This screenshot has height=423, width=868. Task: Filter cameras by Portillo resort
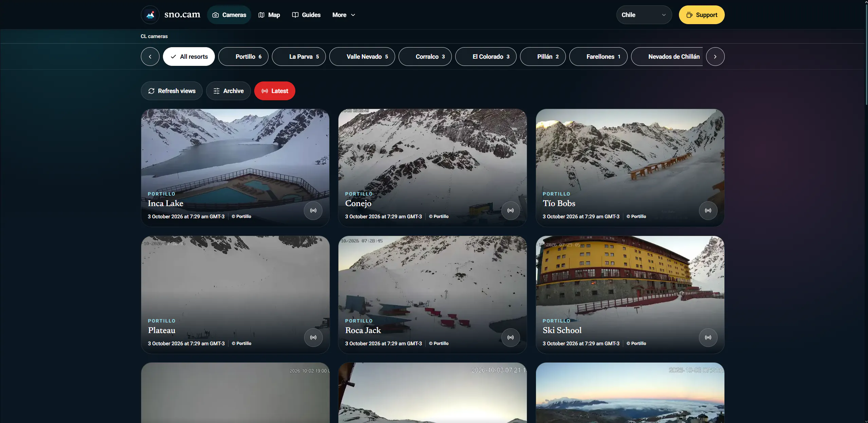243,57
